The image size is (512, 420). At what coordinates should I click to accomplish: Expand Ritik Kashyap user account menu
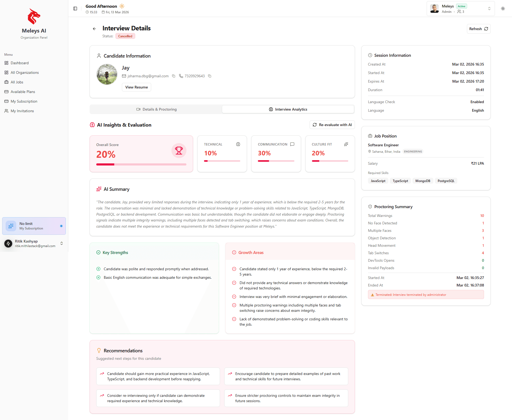point(62,243)
